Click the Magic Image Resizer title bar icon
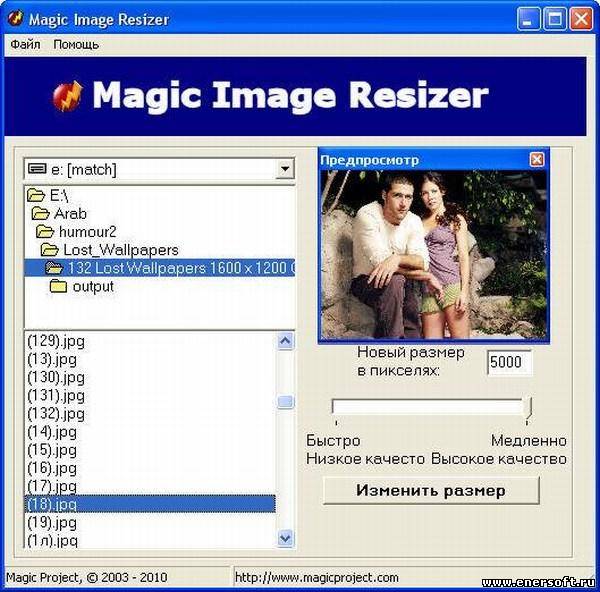Screen dimensions: 600x592 tap(15, 18)
